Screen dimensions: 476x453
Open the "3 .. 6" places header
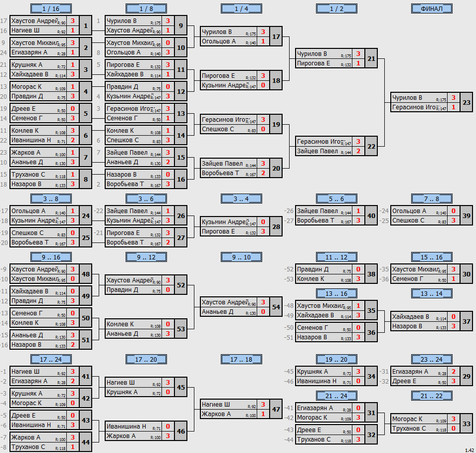tap(146, 199)
